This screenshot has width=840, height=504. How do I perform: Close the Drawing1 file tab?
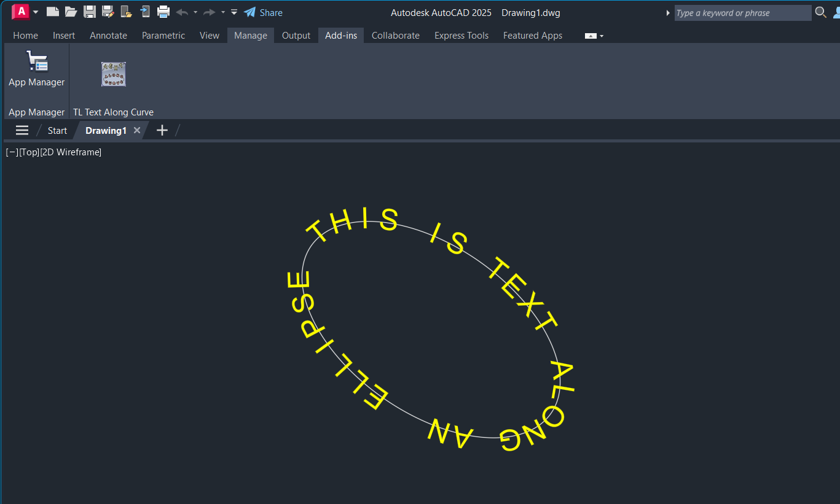137,130
